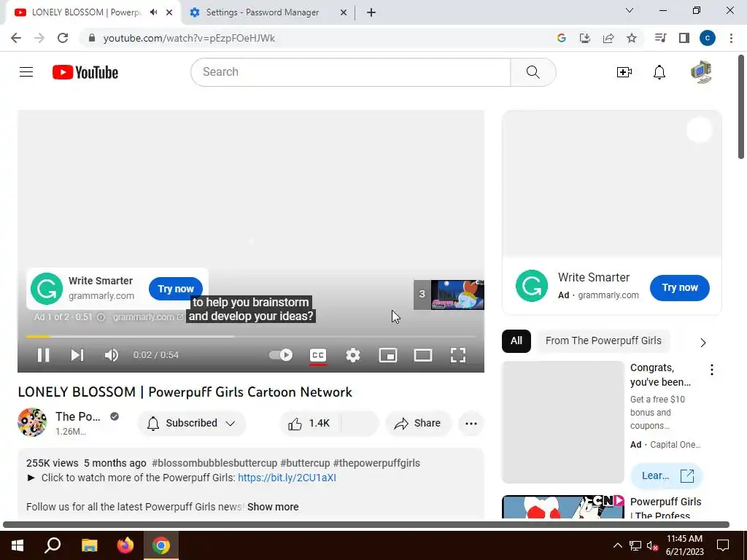
Task: Click the upcoming video thumbnail preview
Action: 457,295
